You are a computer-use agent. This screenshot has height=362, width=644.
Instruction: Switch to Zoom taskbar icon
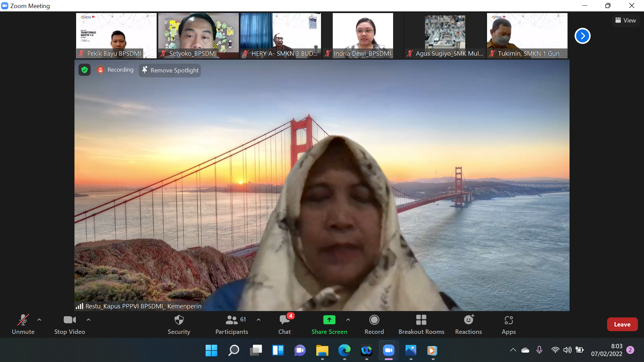pos(389,351)
